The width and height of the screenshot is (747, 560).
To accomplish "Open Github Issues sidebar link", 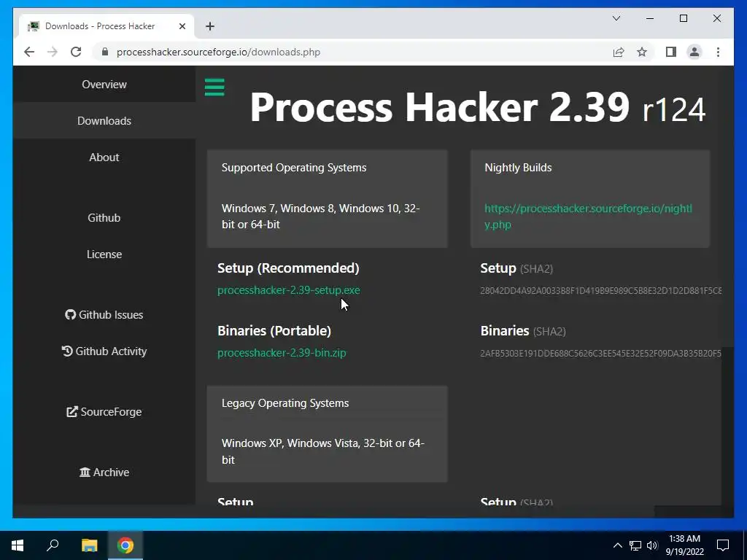I will pos(104,315).
